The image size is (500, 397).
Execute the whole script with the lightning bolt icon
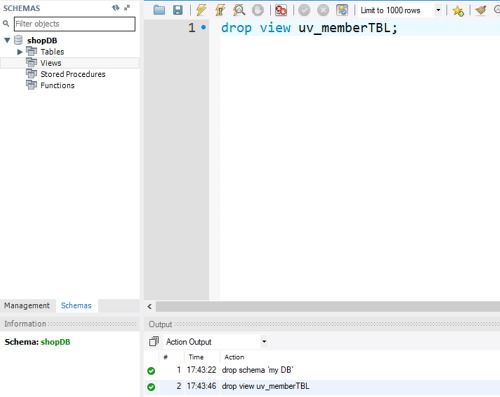click(x=201, y=10)
